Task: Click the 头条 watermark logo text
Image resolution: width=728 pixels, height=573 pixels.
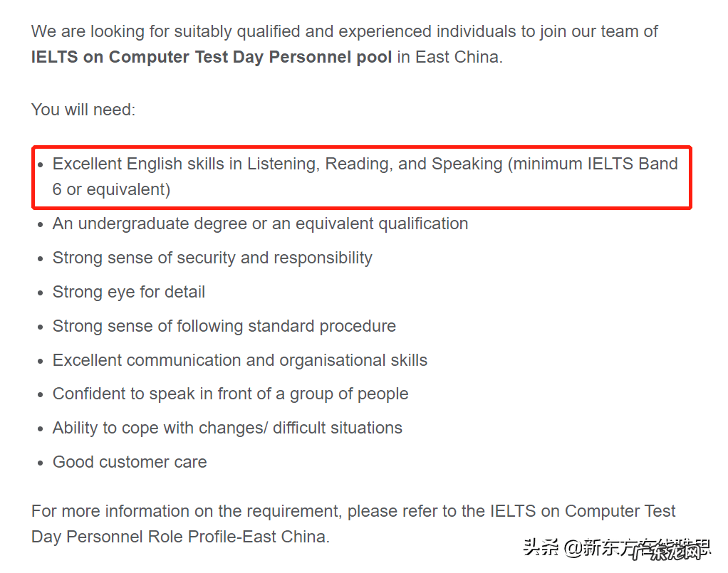Action: pos(541,548)
